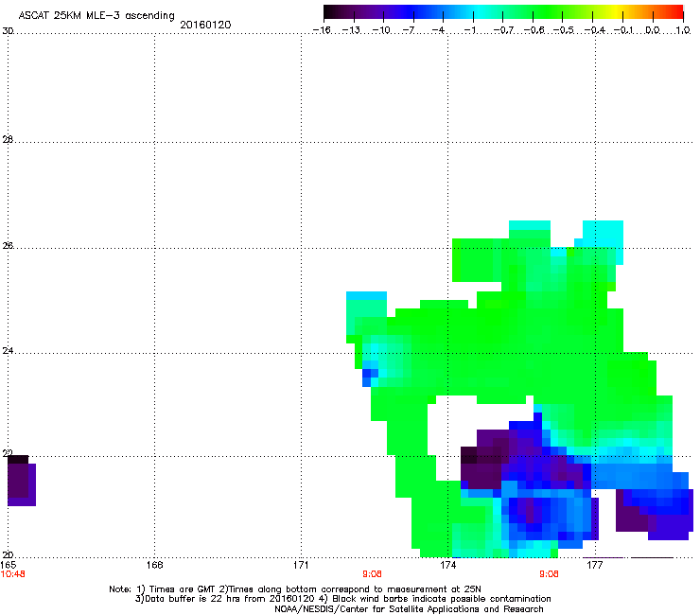Select the -0.7 color bar label
This screenshot has height=615, width=700.
tap(503, 30)
